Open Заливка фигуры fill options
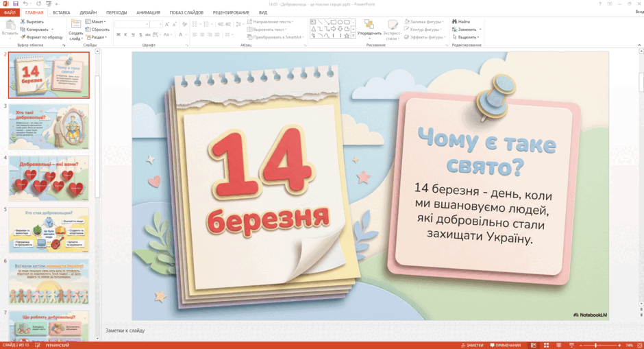 pos(424,21)
